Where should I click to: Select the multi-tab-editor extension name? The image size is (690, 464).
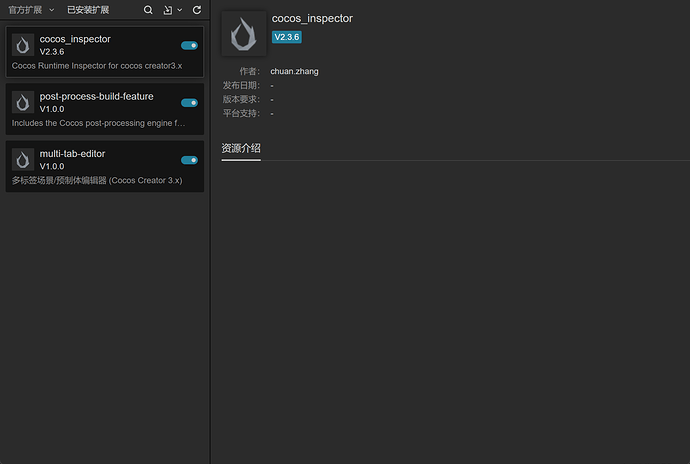pyautogui.click(x=72, y=154)
